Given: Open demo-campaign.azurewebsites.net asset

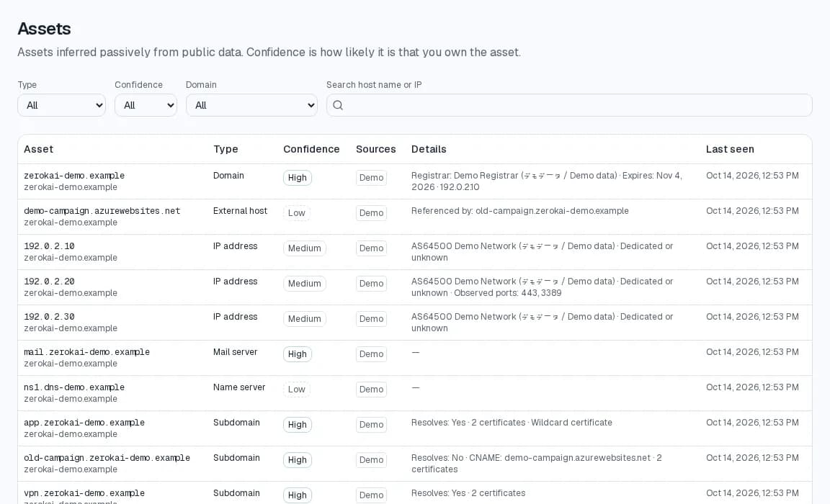Looking at the screenshot, I should coord(102,211).
